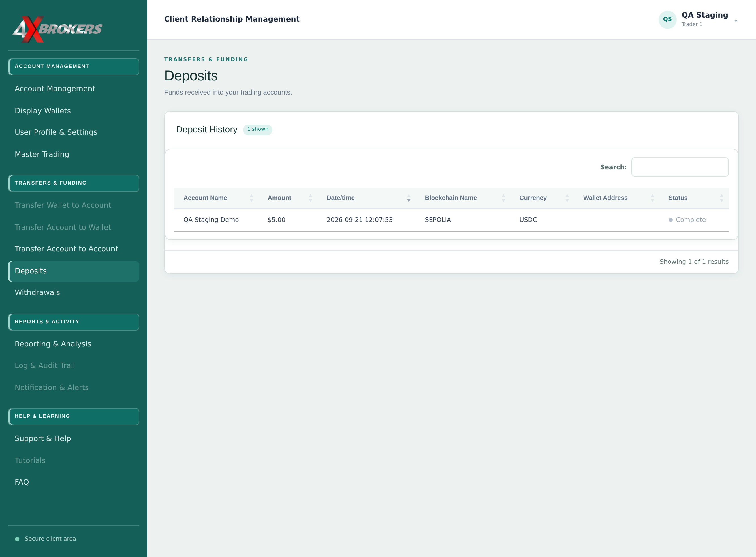
Task: Click the USDC currency cell
Action: click(528, 220)
